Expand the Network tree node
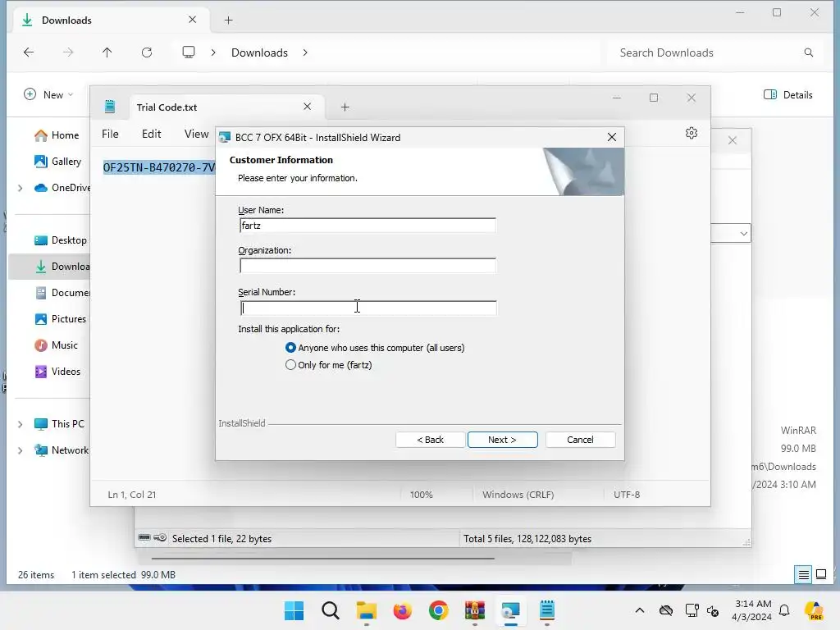This screenshot has height=630, width=840. (21, 450)
